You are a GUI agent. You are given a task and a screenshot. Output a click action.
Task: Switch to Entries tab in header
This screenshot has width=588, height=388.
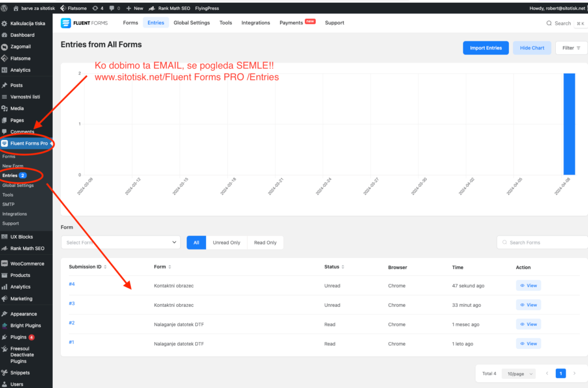[156, 23]
